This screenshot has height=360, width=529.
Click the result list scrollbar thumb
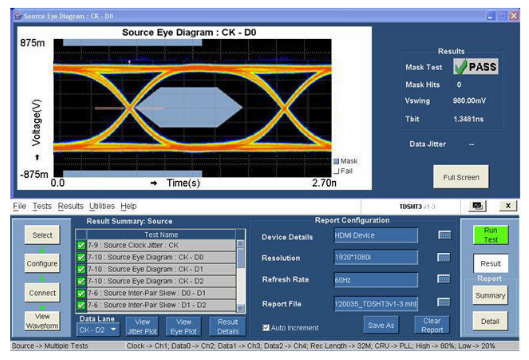click(241, 258)
